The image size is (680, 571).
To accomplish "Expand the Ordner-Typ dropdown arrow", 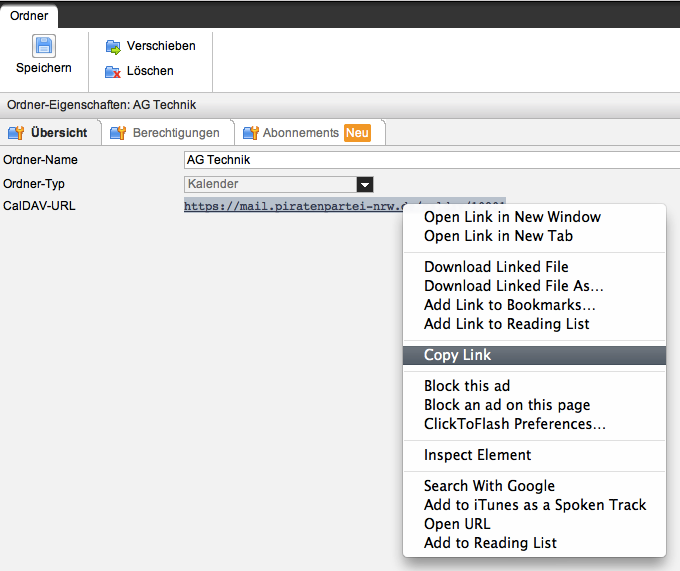I will [365, 184].
